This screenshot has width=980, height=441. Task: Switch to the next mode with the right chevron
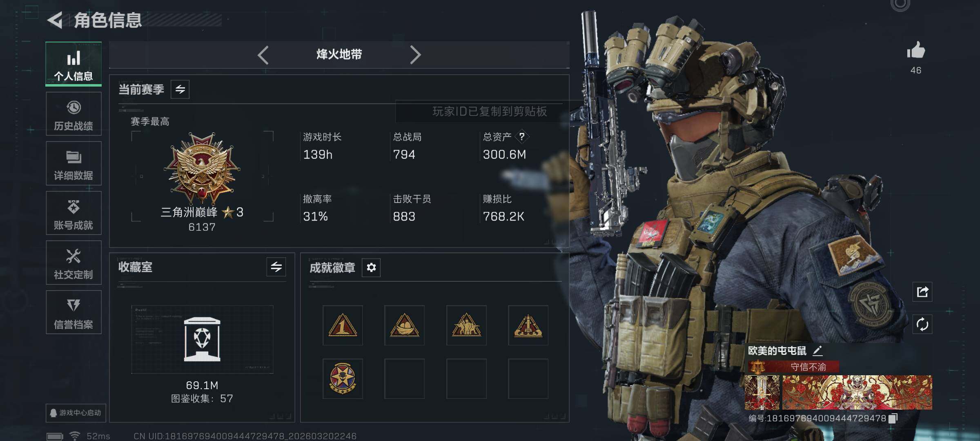point(415,55)
